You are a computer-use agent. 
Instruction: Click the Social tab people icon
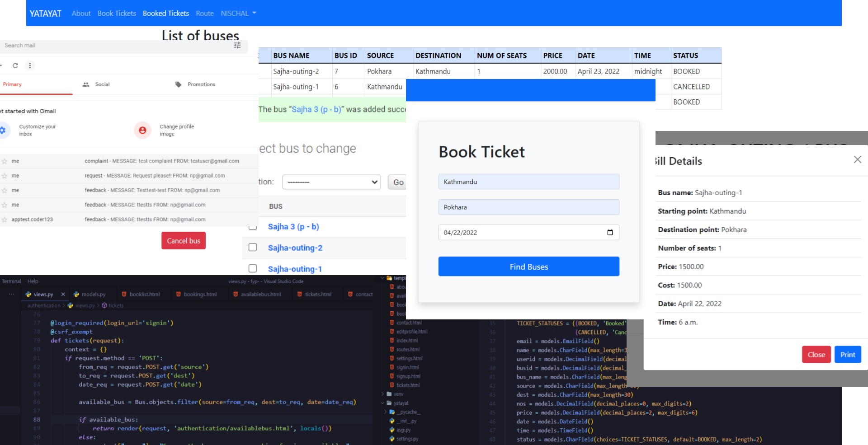(x=86, y=84)
